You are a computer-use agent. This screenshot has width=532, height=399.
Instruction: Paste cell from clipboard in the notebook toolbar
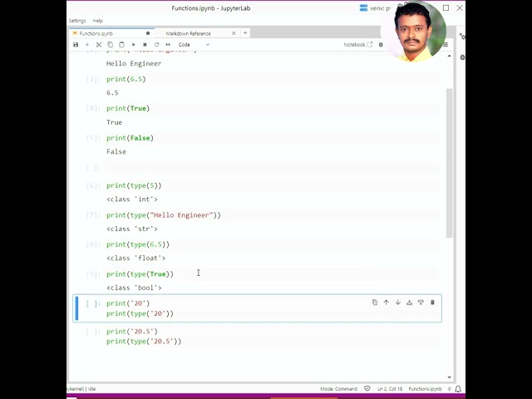coord(122,44)
